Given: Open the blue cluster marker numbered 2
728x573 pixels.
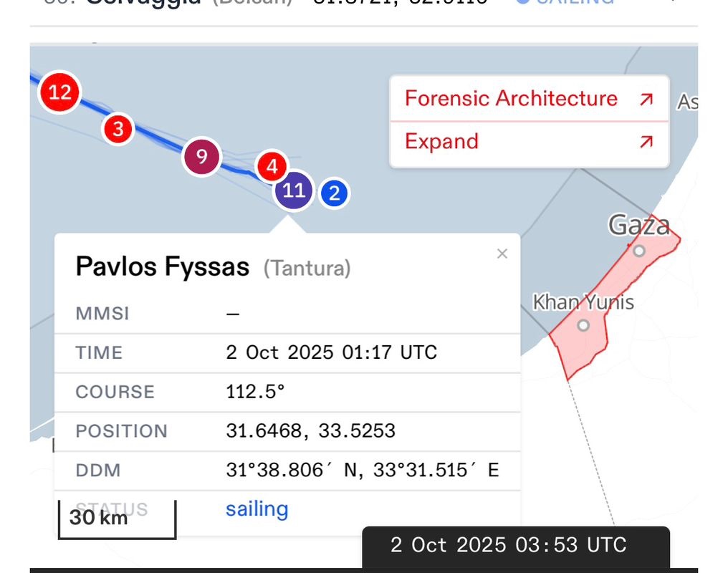Looking at the screenshot, I should click(334, 193).
